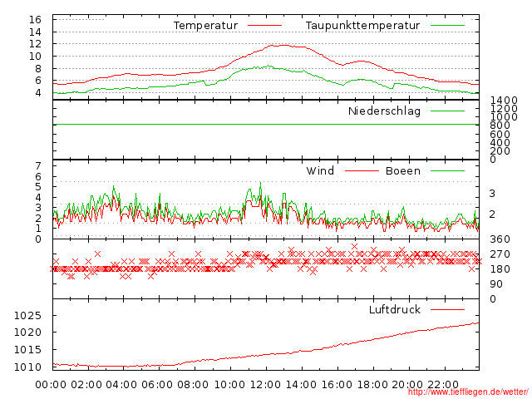532x399 pixels.
Task: Click the 360 wind direction axis value
Action: 500,239
